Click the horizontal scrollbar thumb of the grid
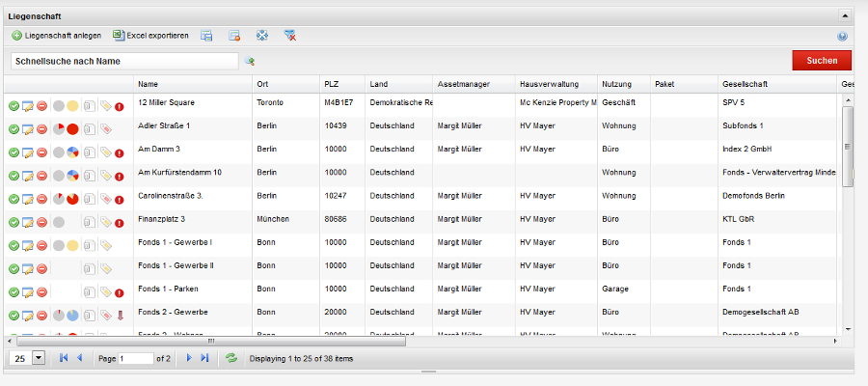The width and height of the screenshot is (868, 386). [x=210, y=342]
